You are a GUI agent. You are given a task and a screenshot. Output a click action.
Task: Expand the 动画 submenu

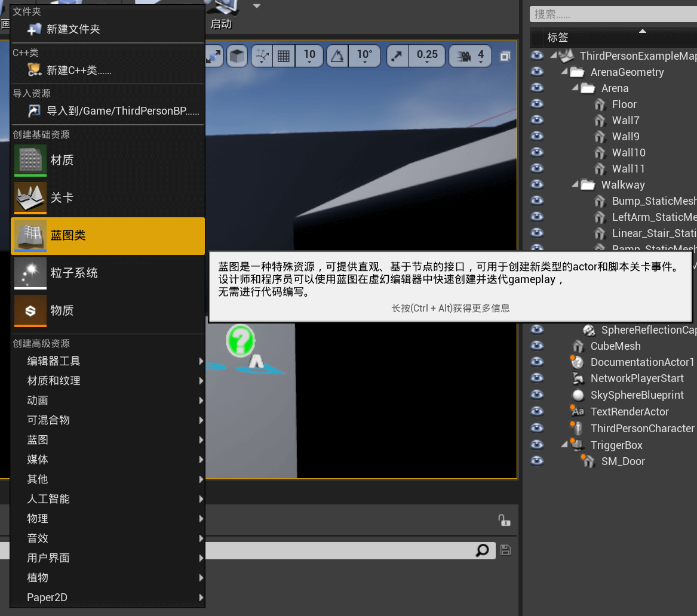pyautogui.click(x=108, y=400)
